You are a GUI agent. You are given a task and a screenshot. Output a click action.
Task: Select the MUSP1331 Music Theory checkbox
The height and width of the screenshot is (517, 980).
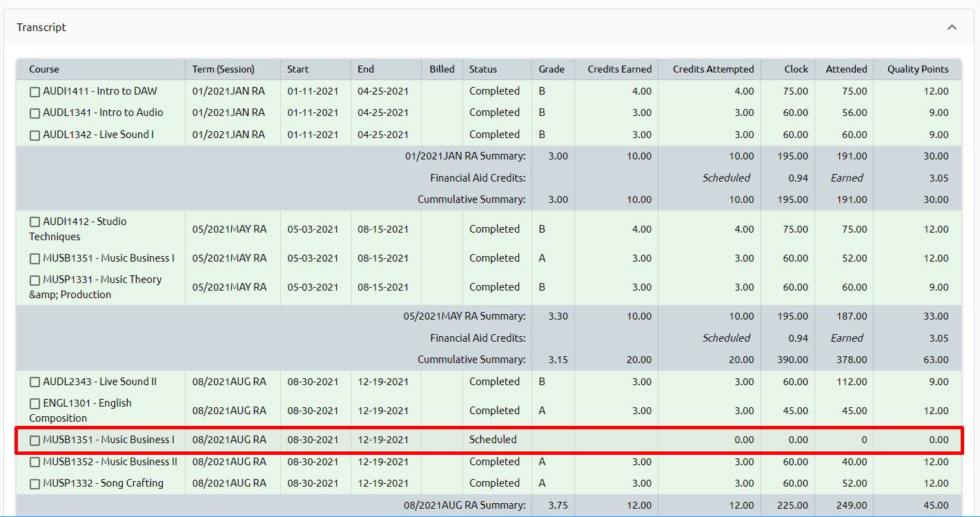pyautogui.click(x=35, y=280)
